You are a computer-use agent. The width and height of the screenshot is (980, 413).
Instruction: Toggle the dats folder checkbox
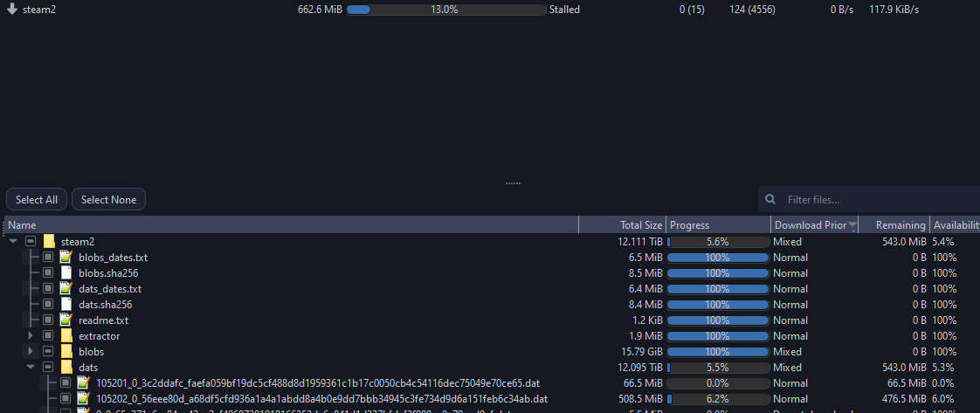coord(48,368)
